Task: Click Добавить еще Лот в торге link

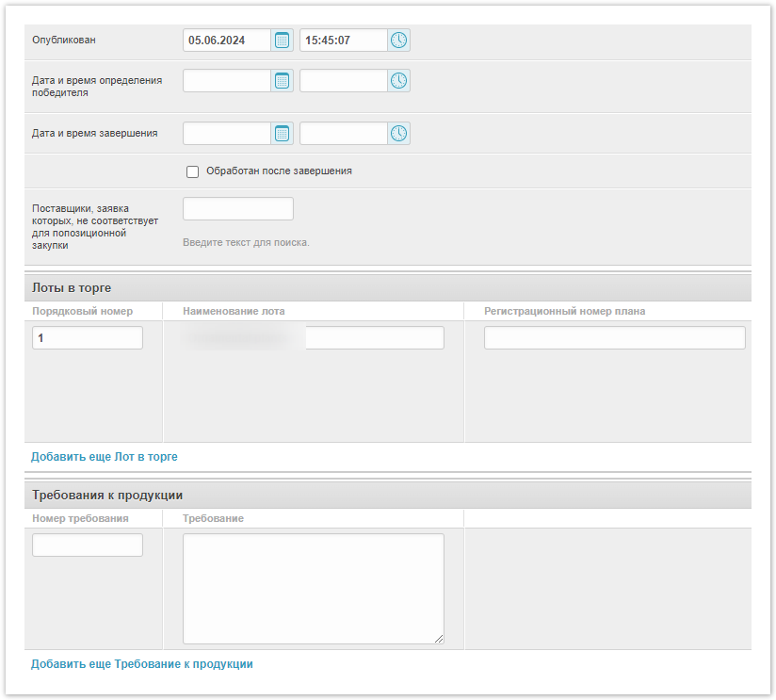Action: pos(104,457)
